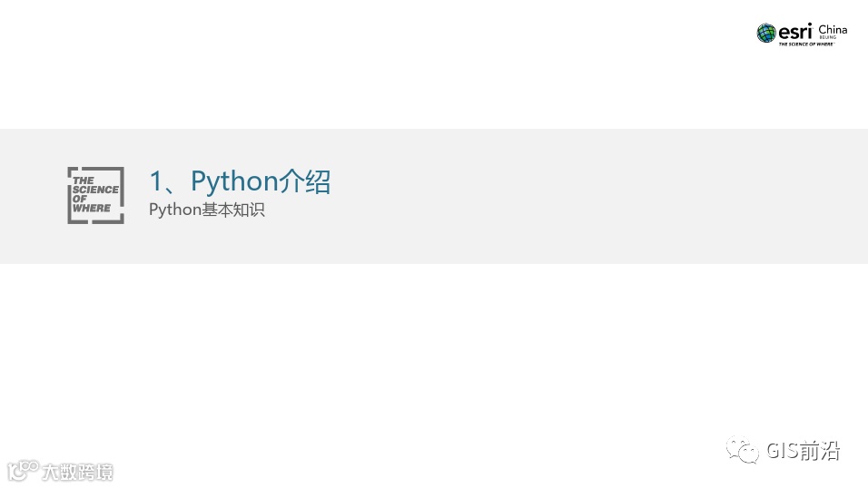Select the esri wordmark text
This screenshot has height=488, width=868.
795,32
